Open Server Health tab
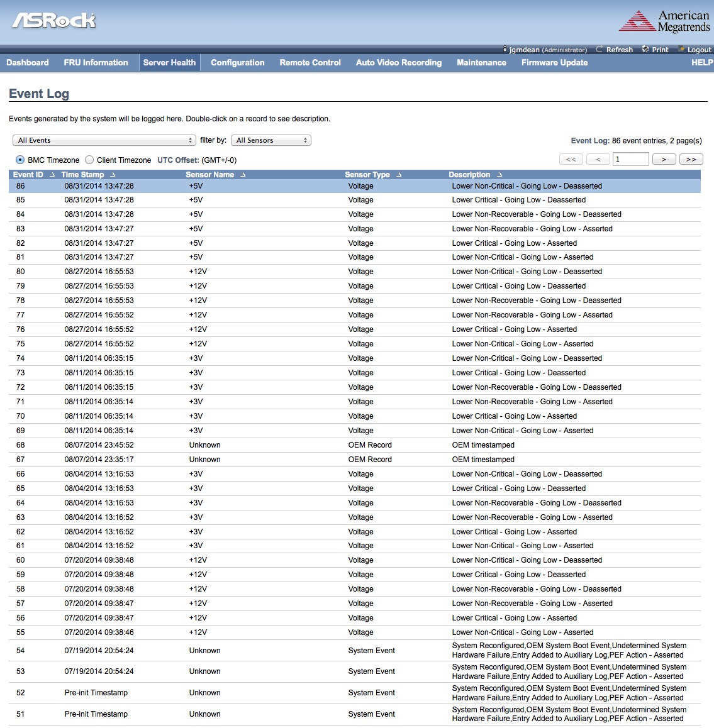Screen dimensions: 714x728 (170, 63)
